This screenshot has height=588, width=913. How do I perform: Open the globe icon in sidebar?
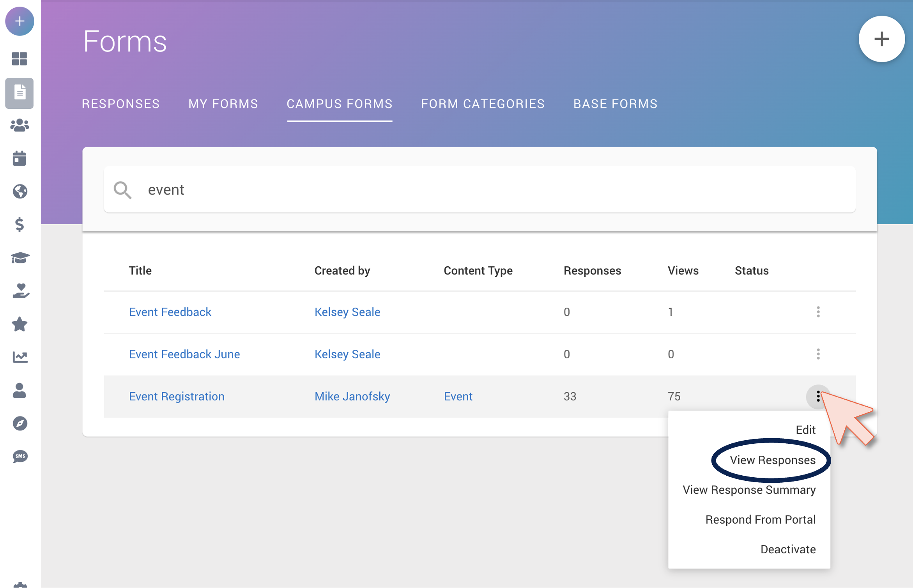(x=19, y=191)
